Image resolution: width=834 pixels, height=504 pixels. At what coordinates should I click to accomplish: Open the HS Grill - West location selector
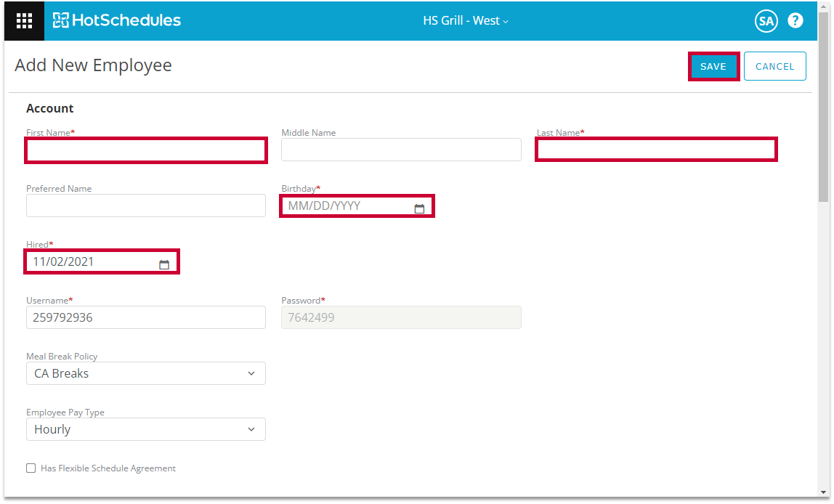tap(466, 20)
